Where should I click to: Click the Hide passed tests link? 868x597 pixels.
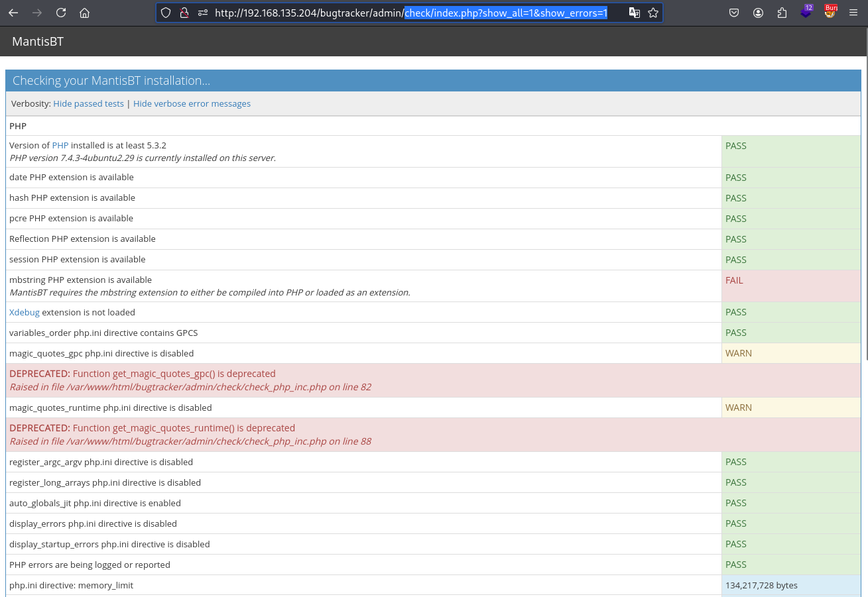88,103
